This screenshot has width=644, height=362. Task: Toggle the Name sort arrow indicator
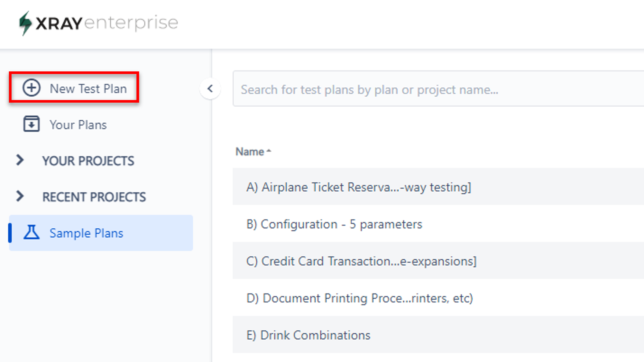point(268,151)
